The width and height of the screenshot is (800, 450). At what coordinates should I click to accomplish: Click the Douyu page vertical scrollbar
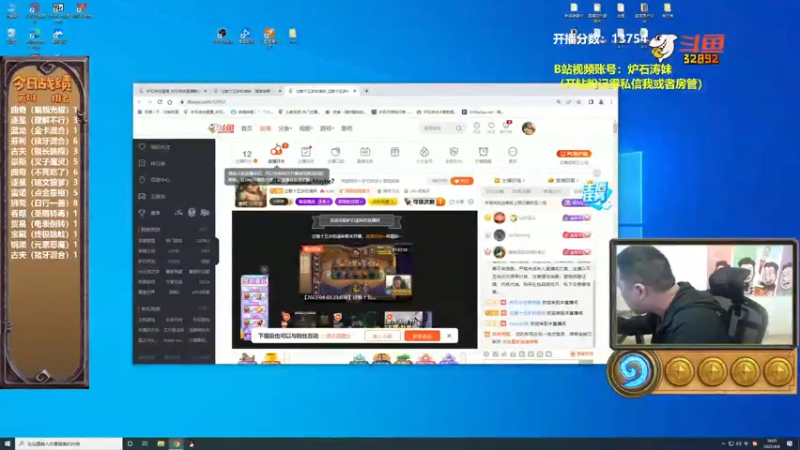pos(615,128)
